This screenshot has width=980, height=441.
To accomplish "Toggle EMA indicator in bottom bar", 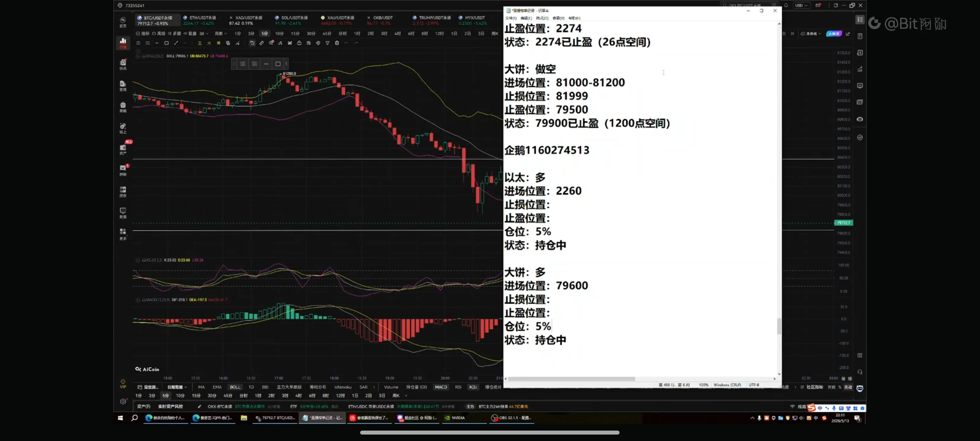I will click(217, 387).
